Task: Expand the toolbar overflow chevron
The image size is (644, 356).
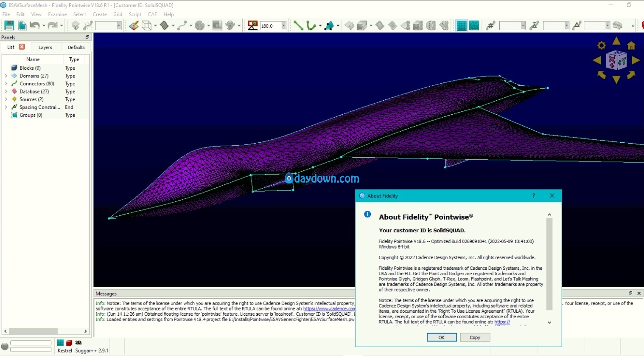Action: pyautogui.click(x=633, y=26)
